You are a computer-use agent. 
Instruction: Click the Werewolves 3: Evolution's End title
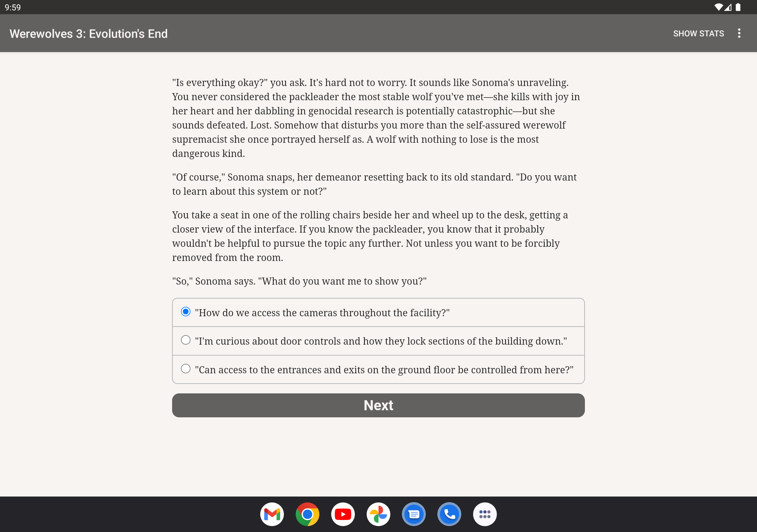point(89,34)
